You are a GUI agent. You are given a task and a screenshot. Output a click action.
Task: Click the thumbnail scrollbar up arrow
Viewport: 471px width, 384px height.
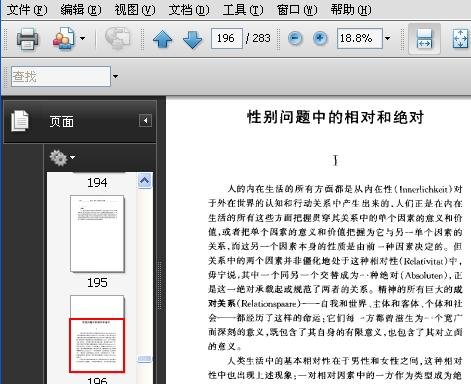pos(144,181)
